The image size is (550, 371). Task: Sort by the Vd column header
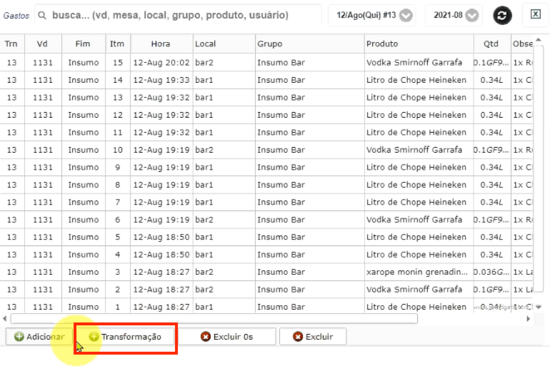pyautogui.click(x=42, y=44)
